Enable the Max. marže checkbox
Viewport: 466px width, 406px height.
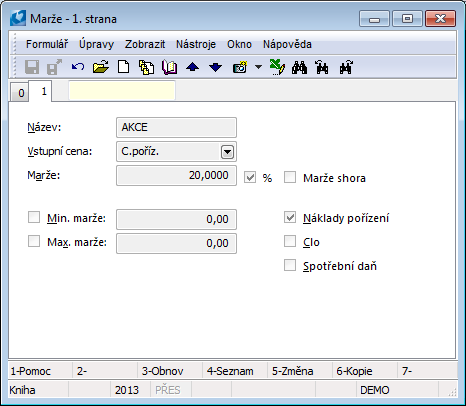tap(34, 241)
